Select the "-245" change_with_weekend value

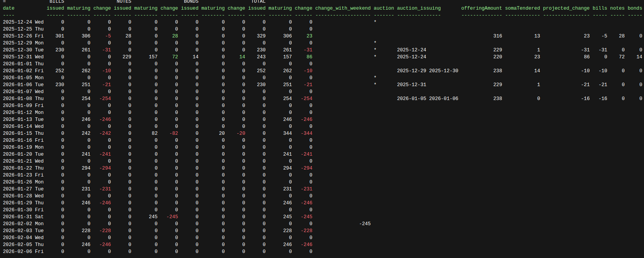pyautogui.click(x=365, y=224)
